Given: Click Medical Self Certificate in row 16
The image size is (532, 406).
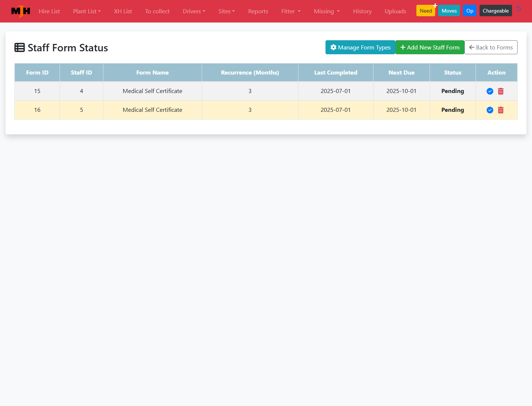Looking at the screenshot, I should pos(153,110).
